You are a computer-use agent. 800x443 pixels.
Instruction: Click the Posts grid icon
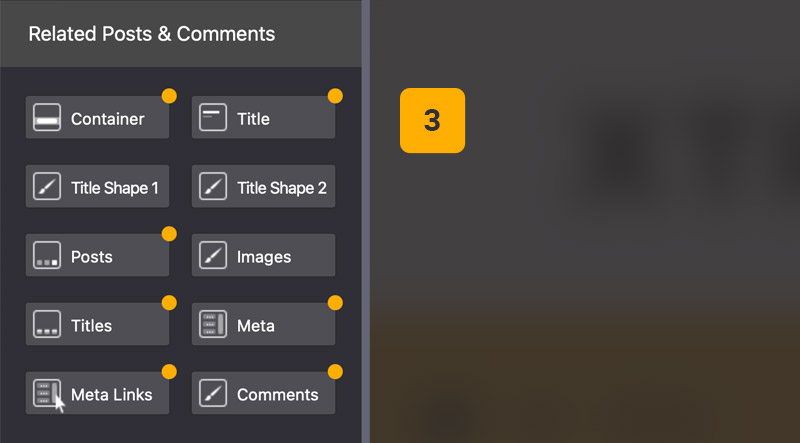coord(47,256)
